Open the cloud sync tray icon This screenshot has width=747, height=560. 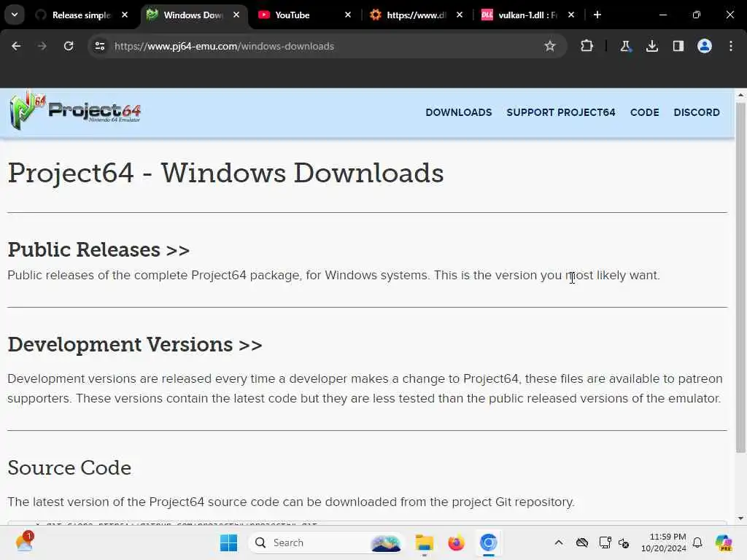point(581,542)
